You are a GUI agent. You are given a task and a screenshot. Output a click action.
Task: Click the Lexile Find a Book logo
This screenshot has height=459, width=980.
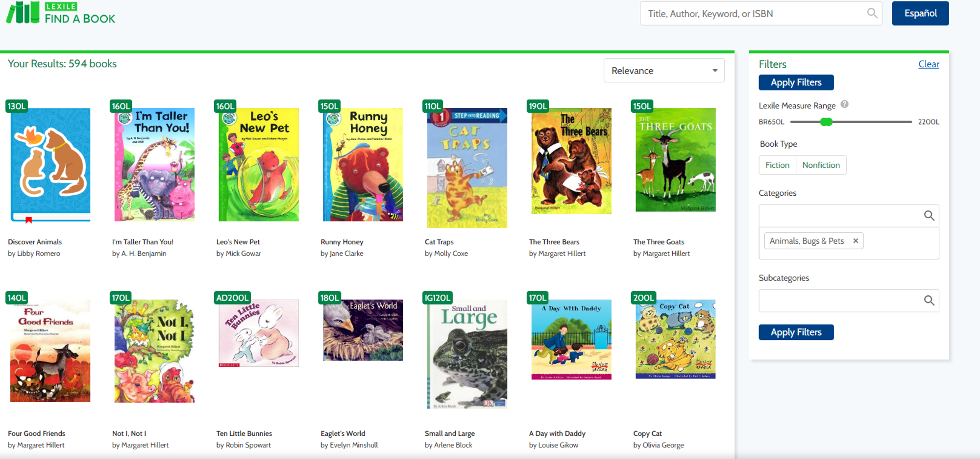60,13
